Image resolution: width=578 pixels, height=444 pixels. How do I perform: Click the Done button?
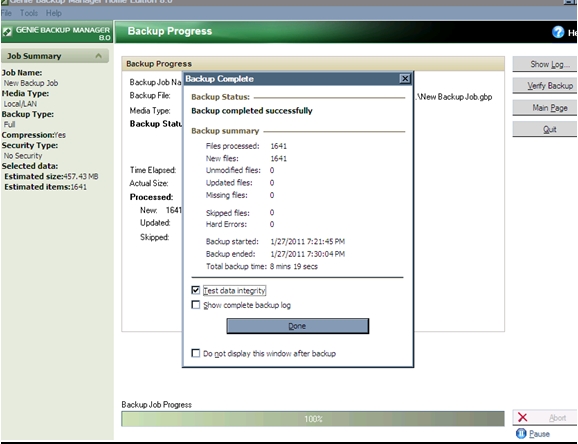pyautogui.click(x=297, y=326)
